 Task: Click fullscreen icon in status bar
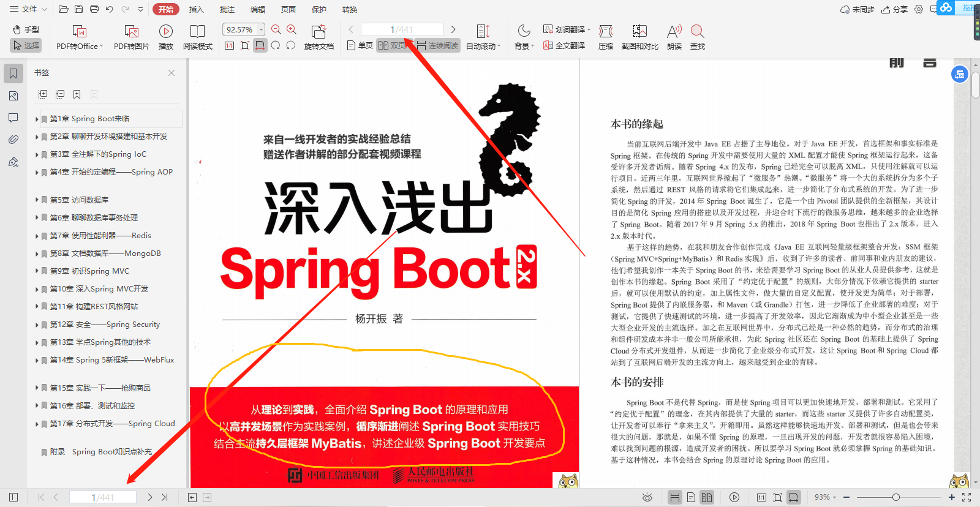tap(967, 497)
